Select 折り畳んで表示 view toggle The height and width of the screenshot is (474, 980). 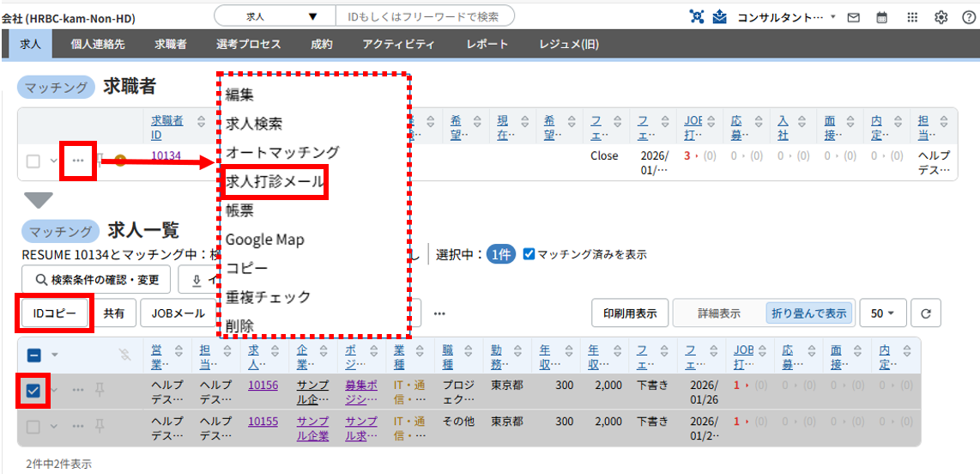coord(808,313)
